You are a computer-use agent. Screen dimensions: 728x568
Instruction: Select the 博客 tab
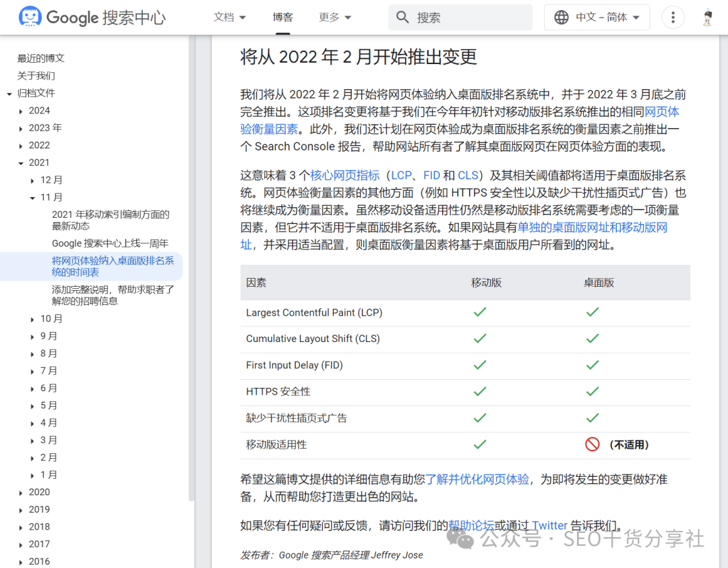282,17
